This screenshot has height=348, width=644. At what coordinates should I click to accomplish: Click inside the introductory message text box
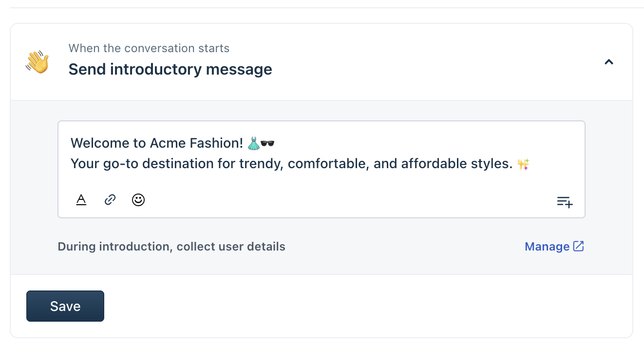click(x=322, y=181)
